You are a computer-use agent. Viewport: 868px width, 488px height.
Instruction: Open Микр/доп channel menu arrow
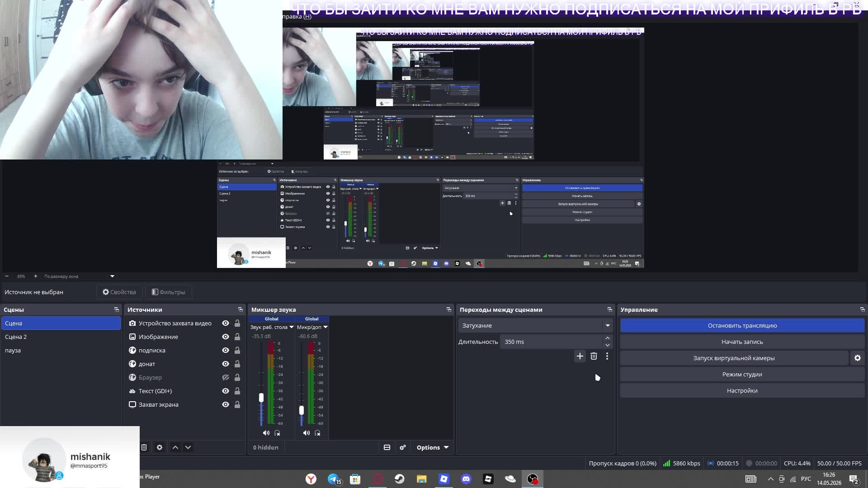325,327
